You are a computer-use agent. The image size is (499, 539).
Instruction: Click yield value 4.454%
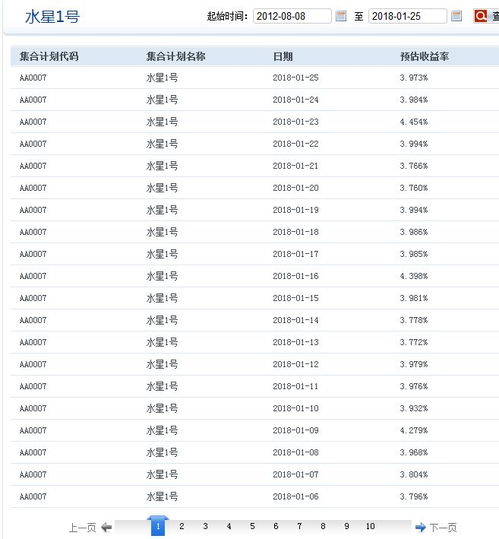tap(414, 122)
